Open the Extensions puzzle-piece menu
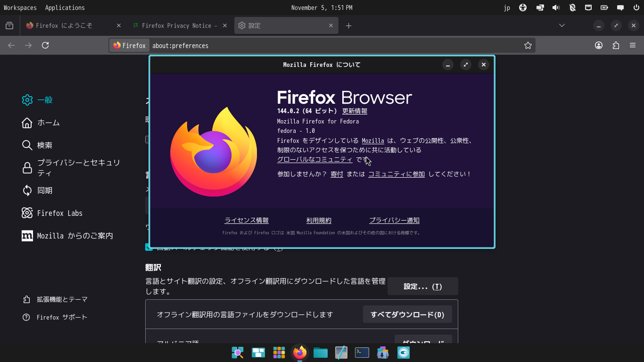 pyautogui.click(x=616, y=45)
